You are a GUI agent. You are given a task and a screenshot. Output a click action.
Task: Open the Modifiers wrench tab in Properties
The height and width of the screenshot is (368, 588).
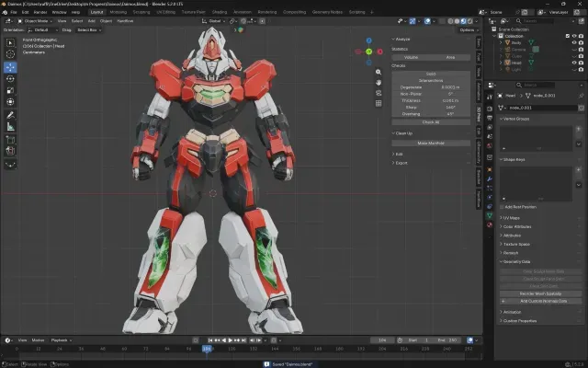(x=490, y=179)
